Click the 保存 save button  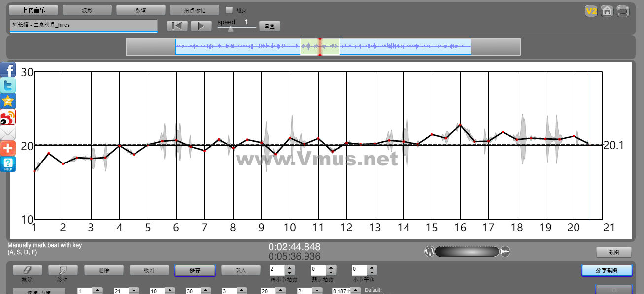(x=195, y=270)
